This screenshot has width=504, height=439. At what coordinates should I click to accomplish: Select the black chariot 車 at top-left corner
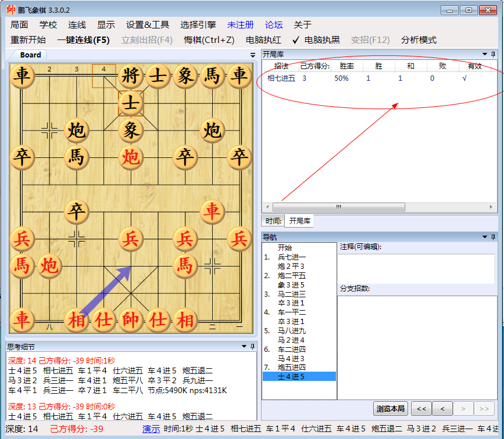22,76
